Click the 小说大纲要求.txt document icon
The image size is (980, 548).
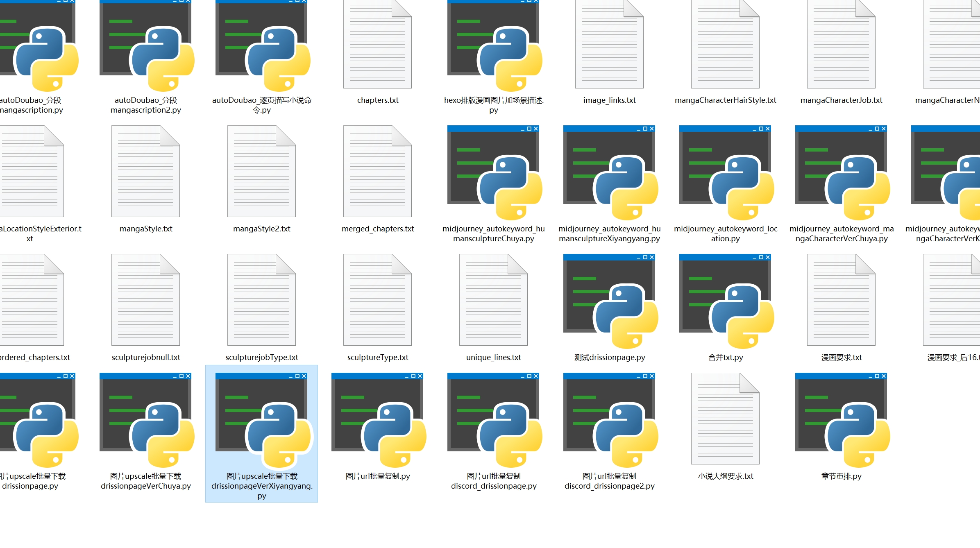725,419
